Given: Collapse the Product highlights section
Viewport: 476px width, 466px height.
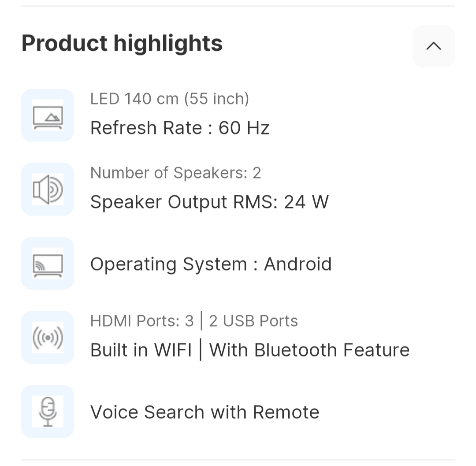Looking at the screenshot, I should [433, 46].
